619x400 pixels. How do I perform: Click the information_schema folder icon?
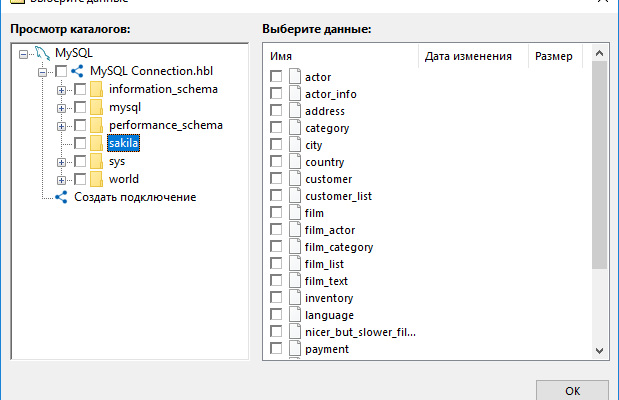pos(96,90)
